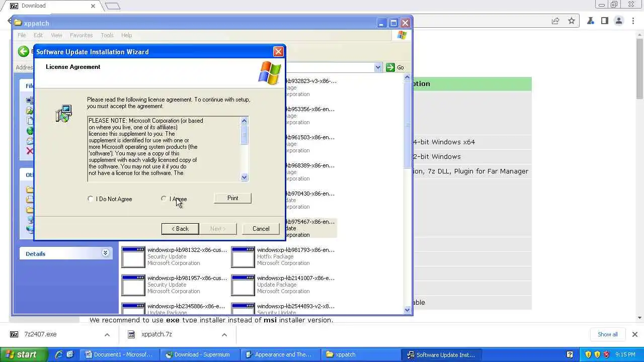Click the Print button in the wizard

pyautogui.click(x=232, y=198)
